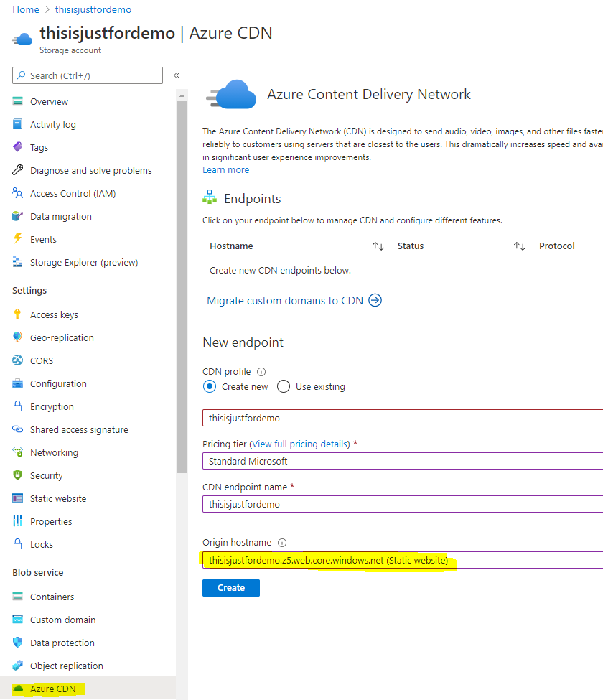Click the Activity log icon
603x700 pixels.
(17, 124)
